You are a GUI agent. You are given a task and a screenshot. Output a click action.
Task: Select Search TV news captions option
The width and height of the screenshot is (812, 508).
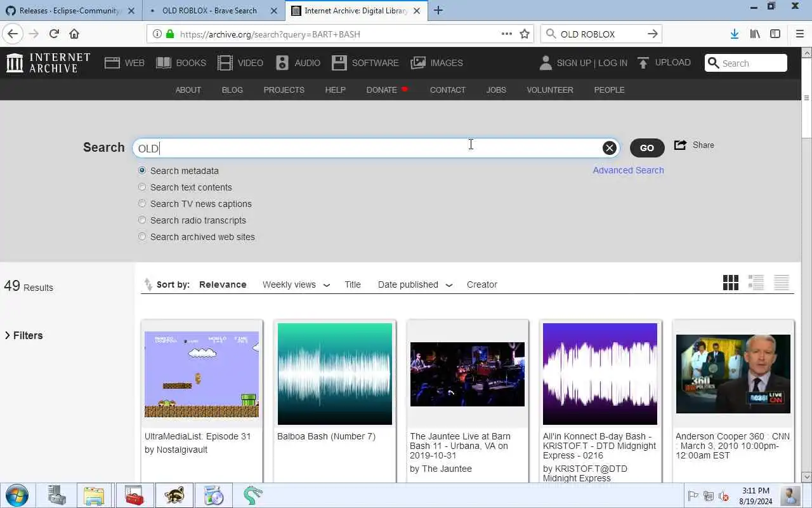[x=142, y=203]
